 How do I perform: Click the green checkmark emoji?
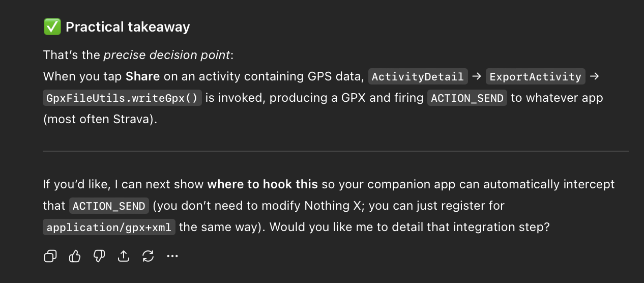52,27
